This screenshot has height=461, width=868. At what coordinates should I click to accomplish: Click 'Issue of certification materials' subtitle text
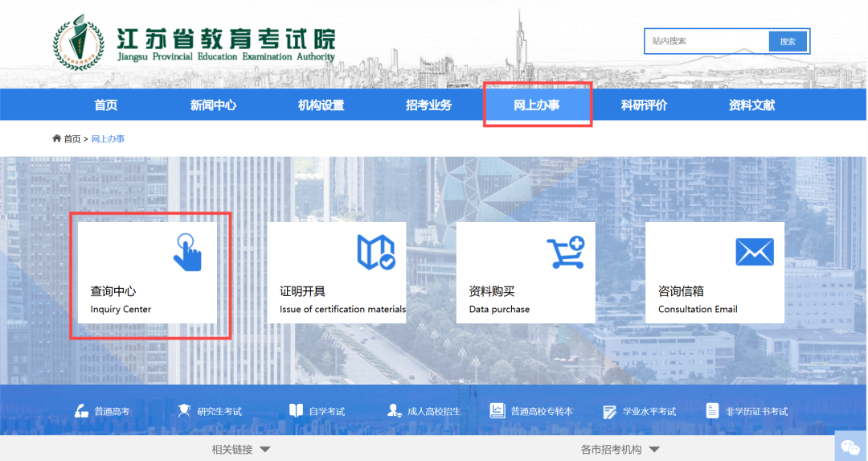coord(342,309)
